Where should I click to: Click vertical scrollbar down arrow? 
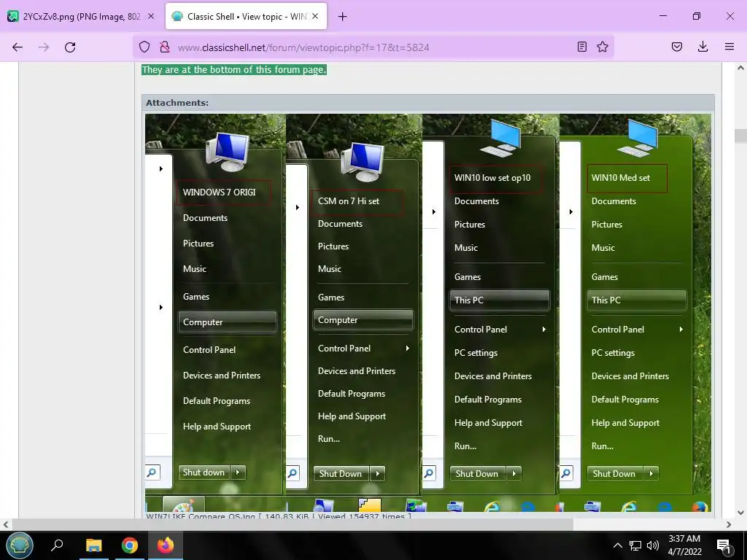[x=741, y=513]
